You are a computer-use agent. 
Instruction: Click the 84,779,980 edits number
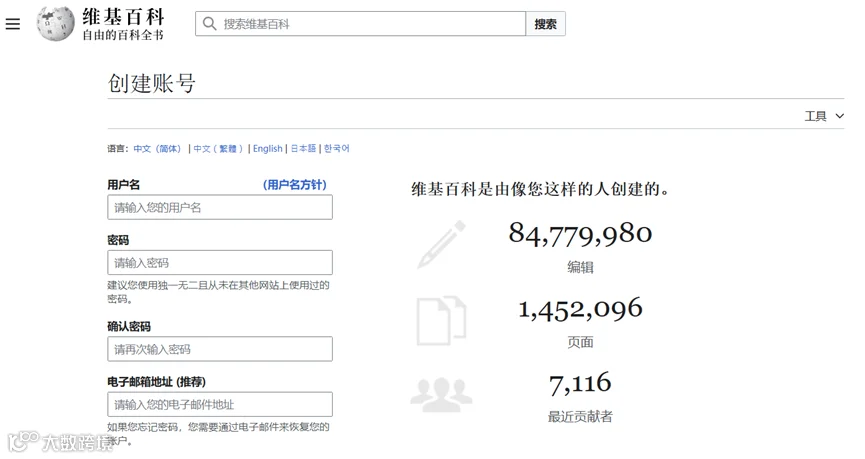[x=580, y=234]
